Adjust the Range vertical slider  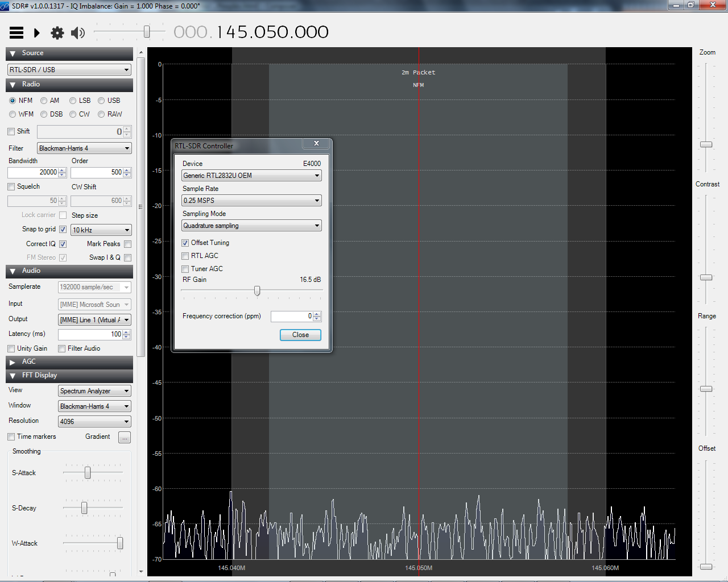tap(706, 389)
